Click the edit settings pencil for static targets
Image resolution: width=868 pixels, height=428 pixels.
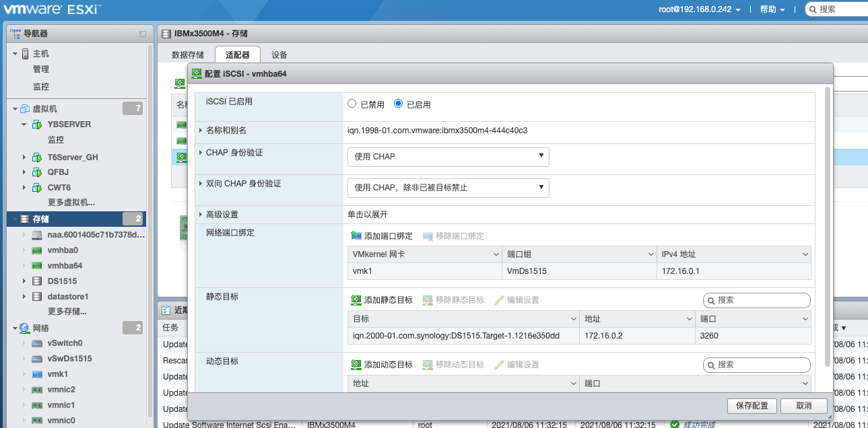499,300
